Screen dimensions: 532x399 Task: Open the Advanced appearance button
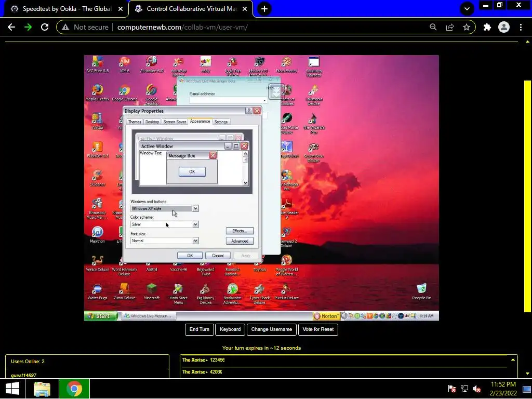point(240,241)
